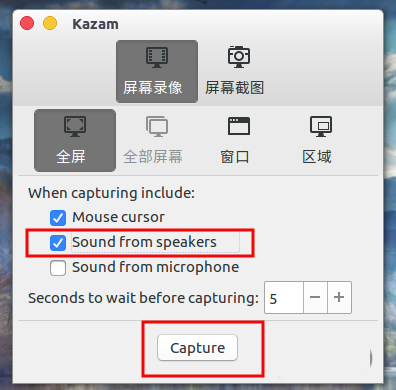Click the seconds to wait input field

[284, 297]
